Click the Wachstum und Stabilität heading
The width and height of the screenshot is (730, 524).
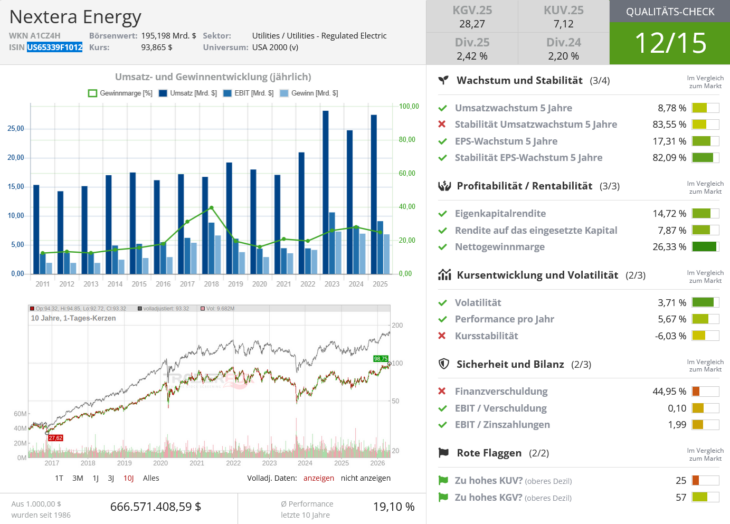click(x=519, y=81)
